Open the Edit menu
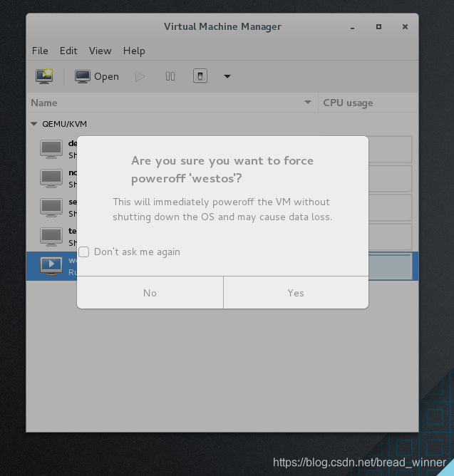The width and height of the screenshot is (454, 476). [x=68, y=51]
